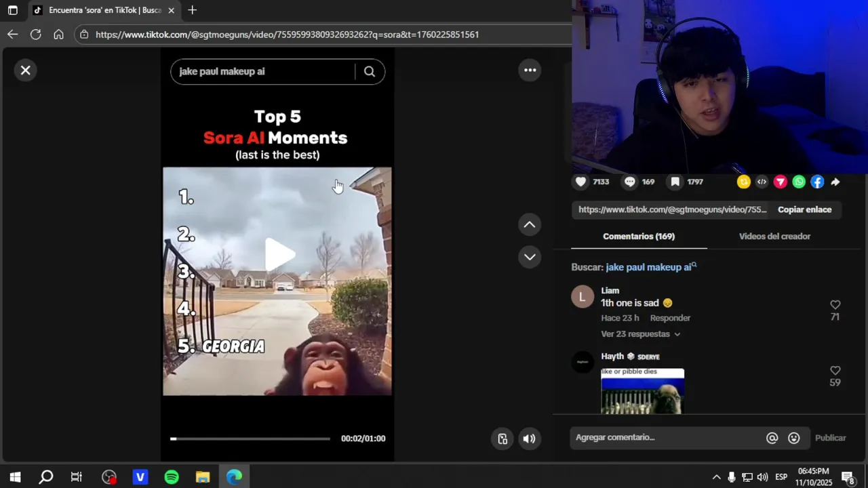The image size is (868, 488).
Task: Click 'Responder' under Liam's comment
Action: (x=670, y=318)
